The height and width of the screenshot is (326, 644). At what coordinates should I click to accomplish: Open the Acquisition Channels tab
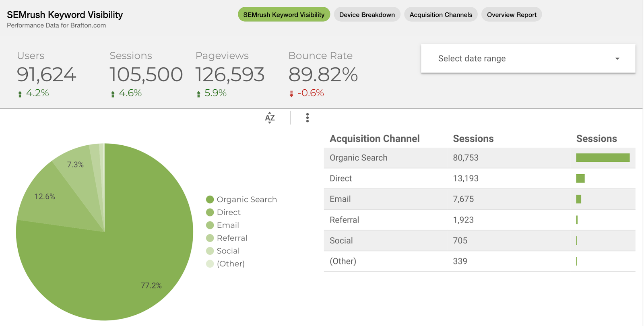coord(441,15)
